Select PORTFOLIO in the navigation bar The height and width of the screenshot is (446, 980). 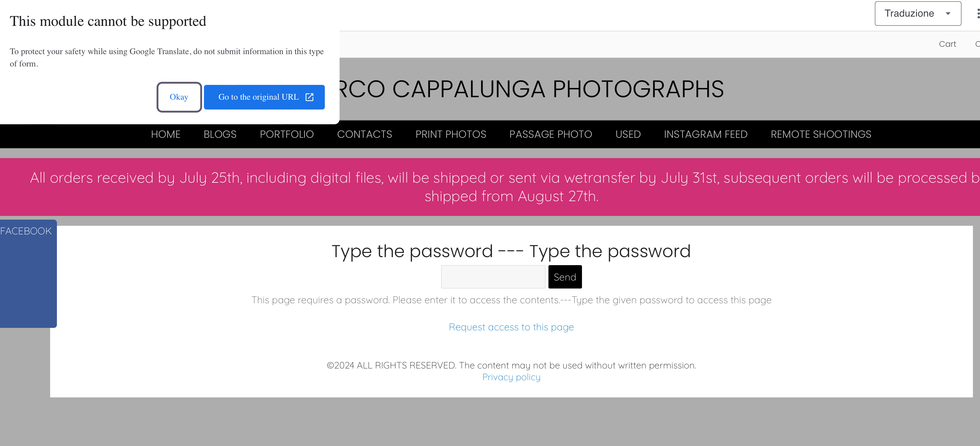(x=286, y=134)
